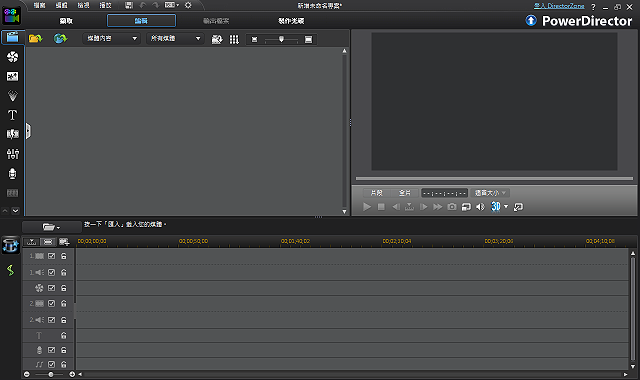Open the View menu

pos(84,5)
